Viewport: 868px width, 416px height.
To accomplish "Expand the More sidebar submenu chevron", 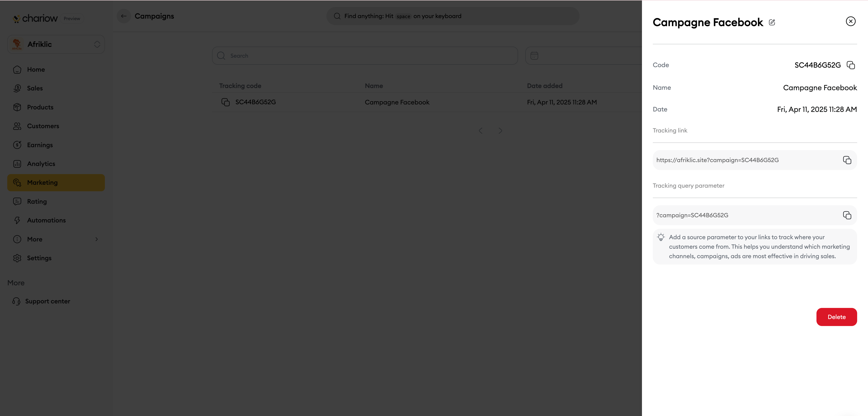I will 96,239.
